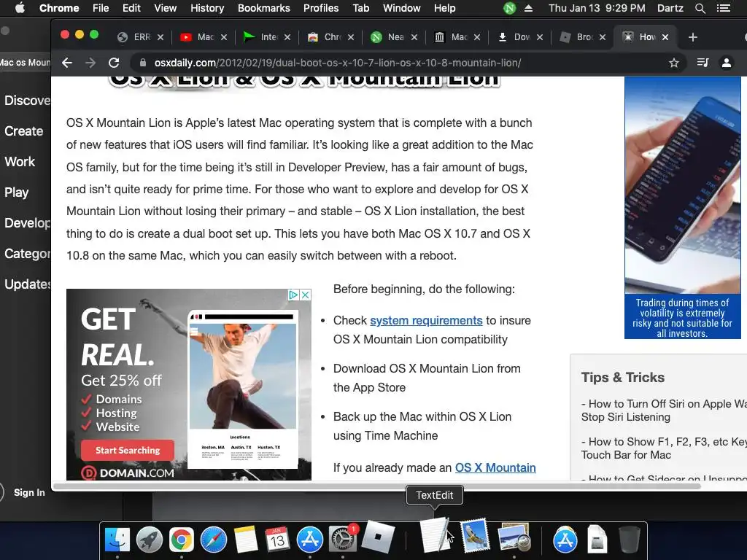Open How to Turn Off Siri tip
Screen dimensions: 747x560
coord(664,410)
